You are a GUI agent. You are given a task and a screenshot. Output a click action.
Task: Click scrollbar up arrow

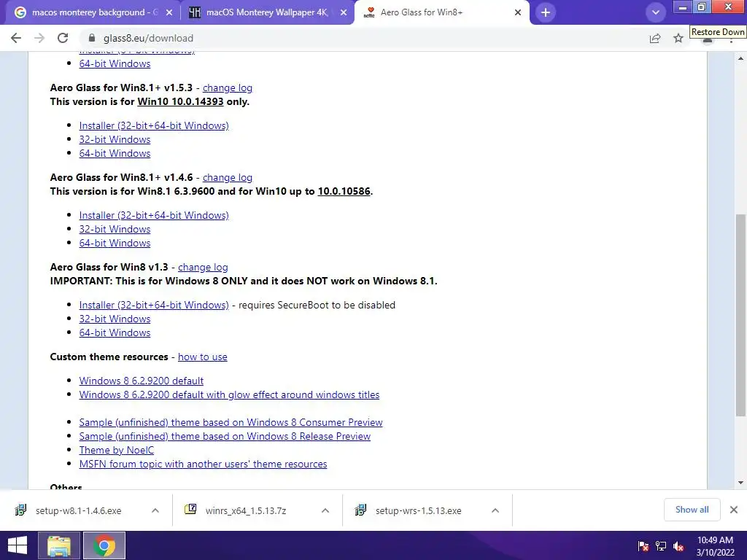(740, 58)
